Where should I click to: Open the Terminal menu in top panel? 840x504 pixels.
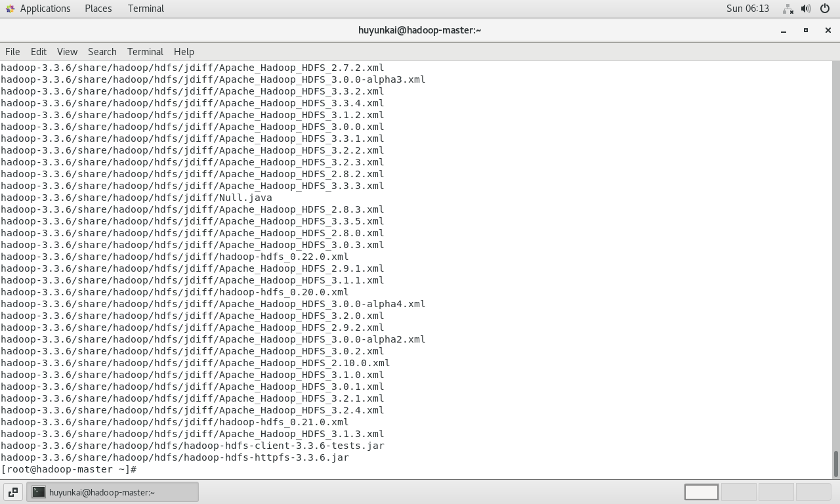tap(146, 9)
